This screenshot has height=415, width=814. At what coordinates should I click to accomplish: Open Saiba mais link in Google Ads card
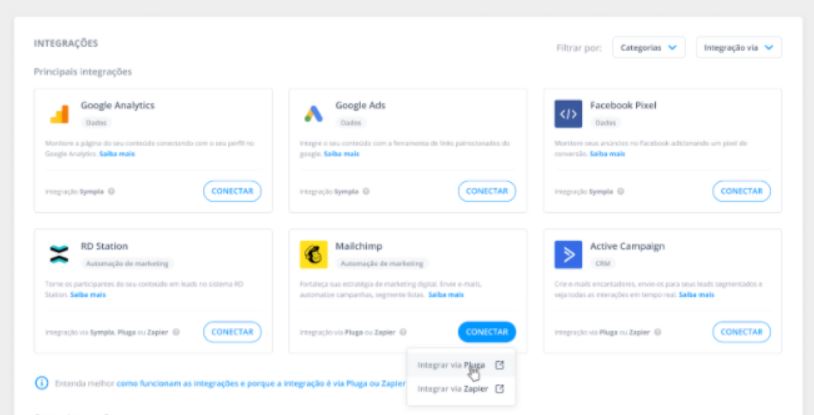340,154
